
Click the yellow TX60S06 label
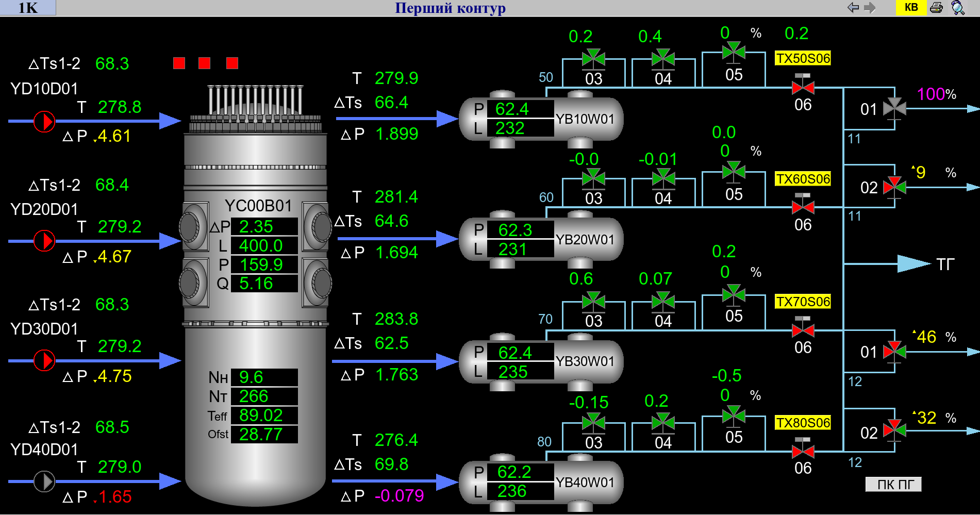[803, 179]
